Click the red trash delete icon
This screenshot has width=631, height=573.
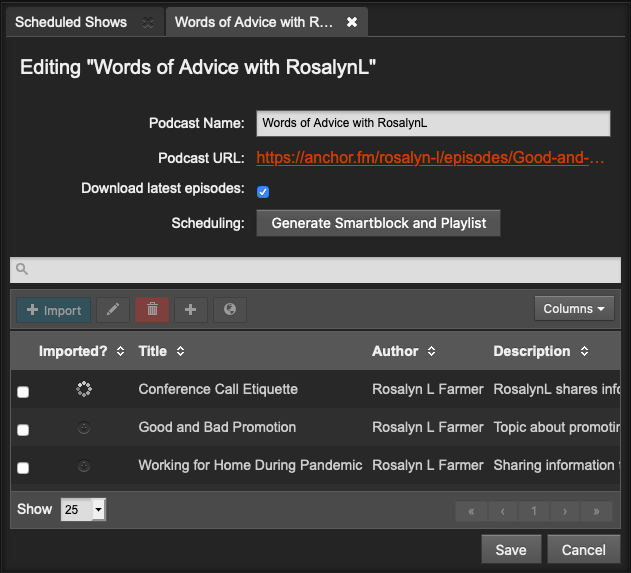click(x=152, y=310)
